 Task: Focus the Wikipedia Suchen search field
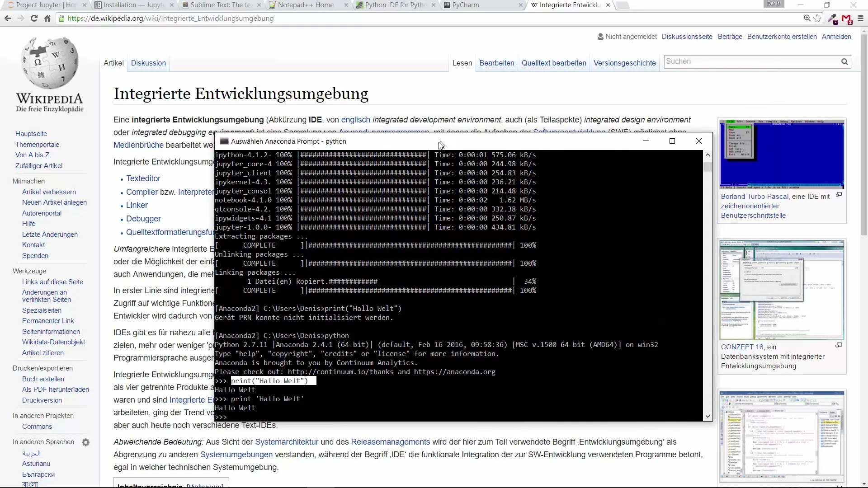pos(751,61)
